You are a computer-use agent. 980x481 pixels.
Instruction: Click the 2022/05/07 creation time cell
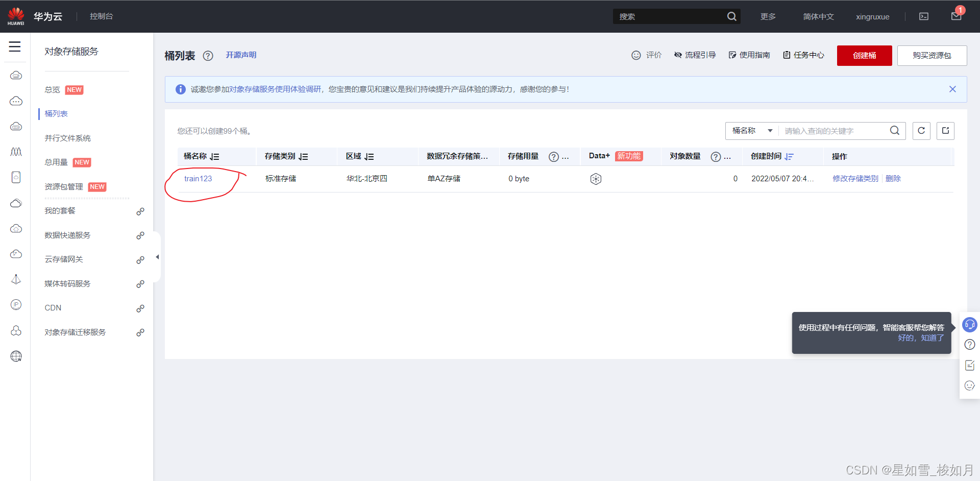coord(782,179)
